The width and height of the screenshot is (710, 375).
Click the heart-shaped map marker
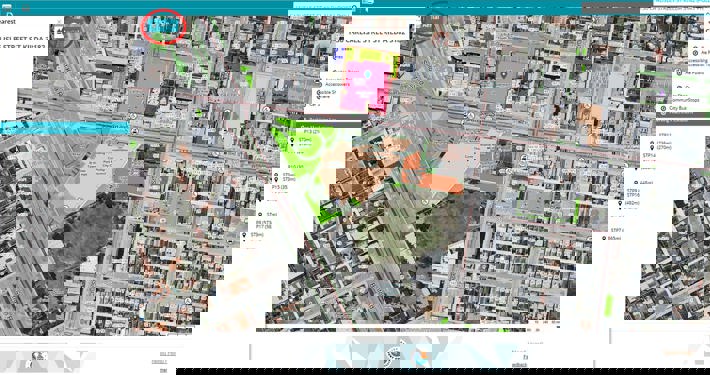(504, 74)
